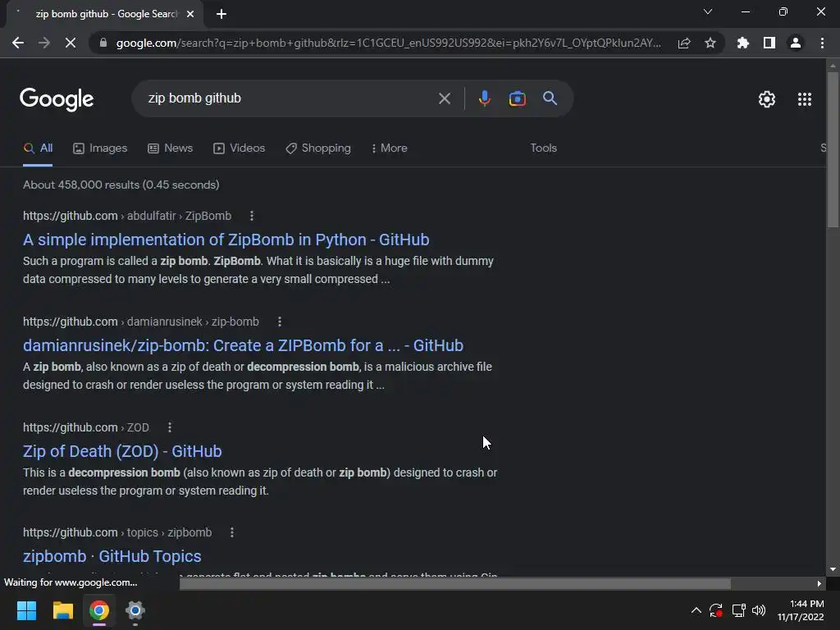840x630 pixels.
Task: Open options for damianrusinek zip-bomb result
Action: [279, 322]
